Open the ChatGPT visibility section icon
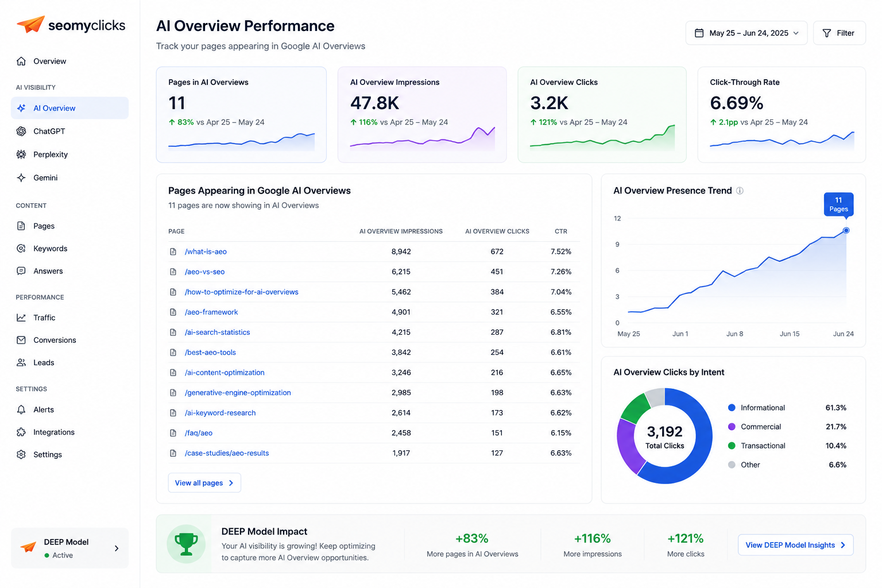Image resolution: width=882 pixels, height=588 pixels. pyautogui.click(x=21, y=131)
